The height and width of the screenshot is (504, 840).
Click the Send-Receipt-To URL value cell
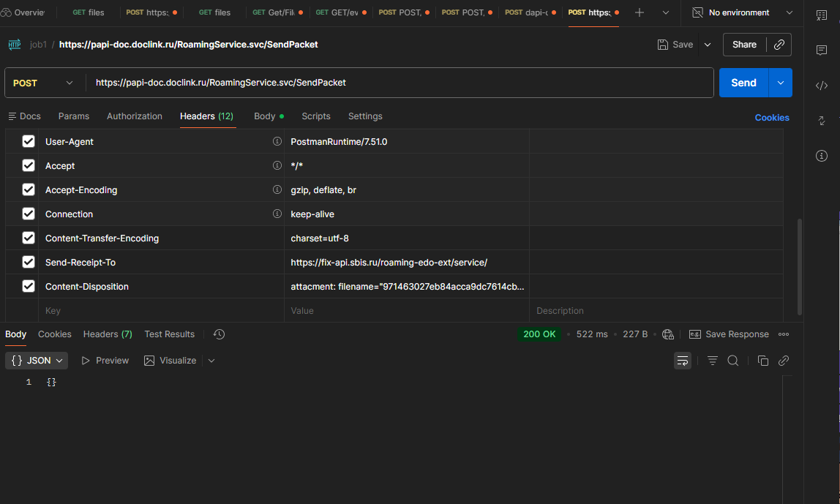(407, 263)
